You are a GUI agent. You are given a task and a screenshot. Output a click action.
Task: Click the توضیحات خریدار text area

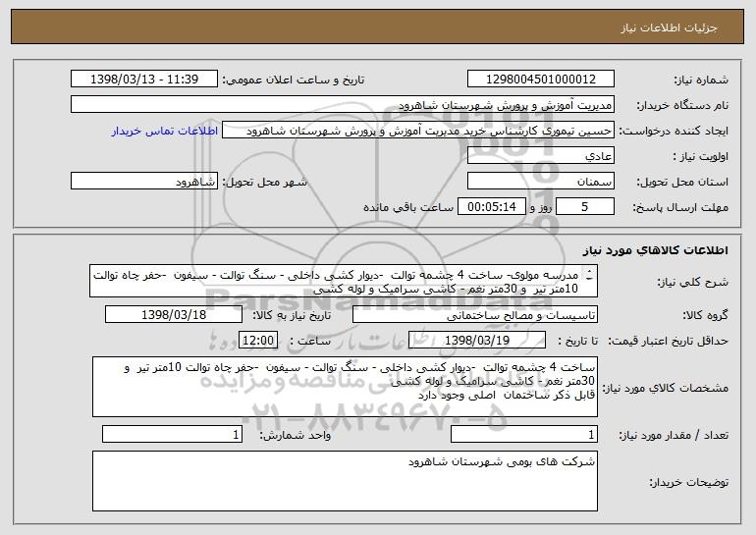[x=345, y=481]
